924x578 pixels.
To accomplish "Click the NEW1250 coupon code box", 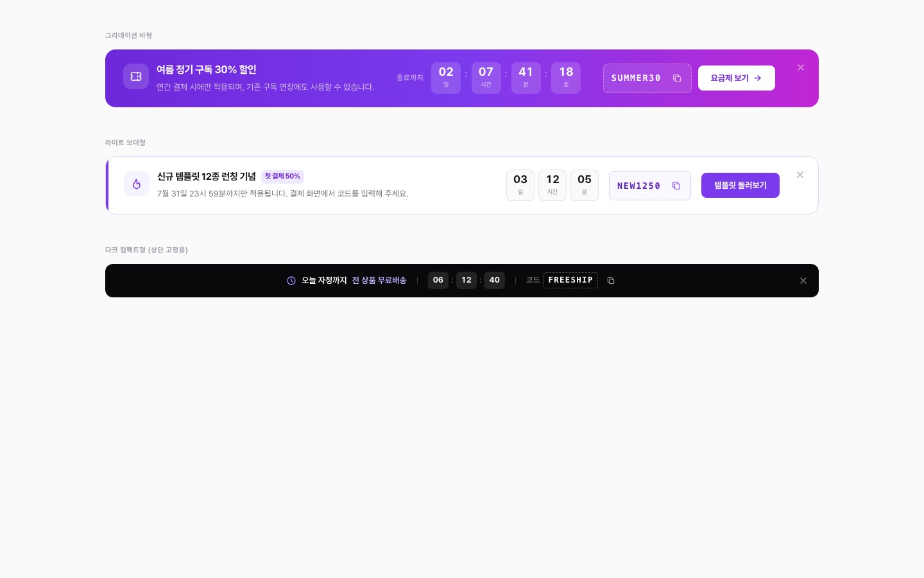I will [650, 186].
